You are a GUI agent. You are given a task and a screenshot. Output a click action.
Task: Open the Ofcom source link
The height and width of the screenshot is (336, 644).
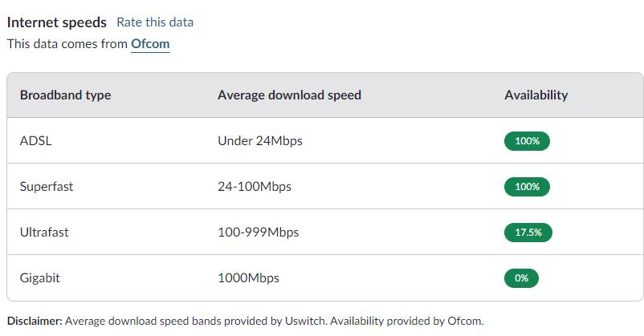150,44
